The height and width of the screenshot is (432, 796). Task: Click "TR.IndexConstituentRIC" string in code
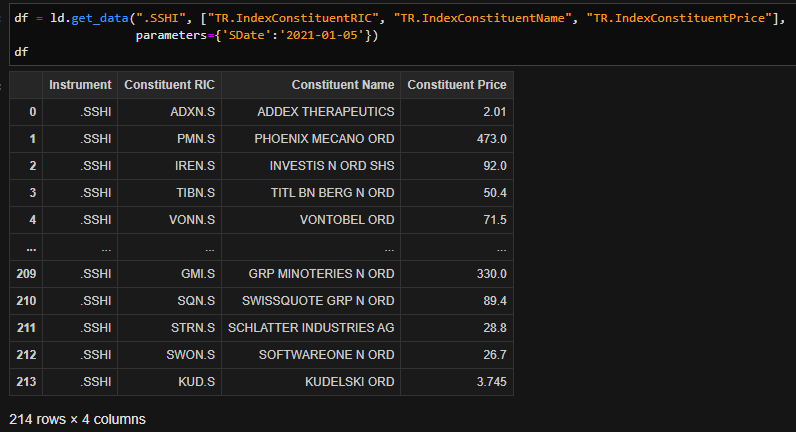tap(293, 18)
